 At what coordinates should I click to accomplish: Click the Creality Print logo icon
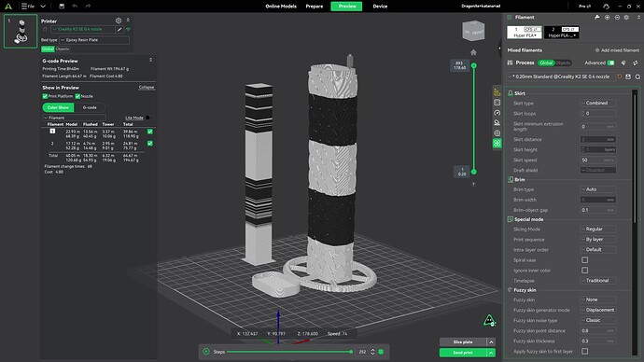(8, 7)
